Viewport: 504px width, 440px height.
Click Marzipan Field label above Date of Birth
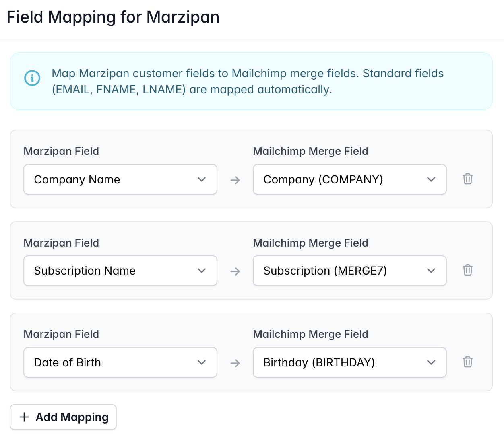point(61,334)
